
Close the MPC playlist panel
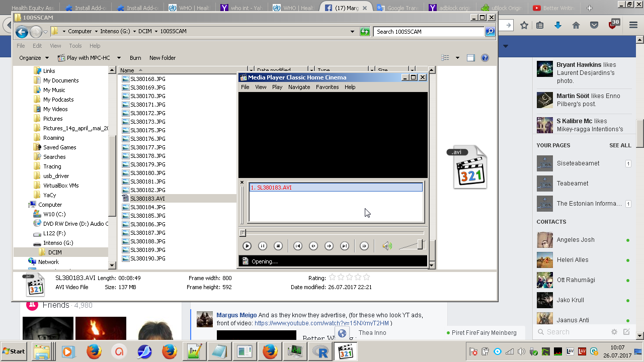(x=242, y=183)
